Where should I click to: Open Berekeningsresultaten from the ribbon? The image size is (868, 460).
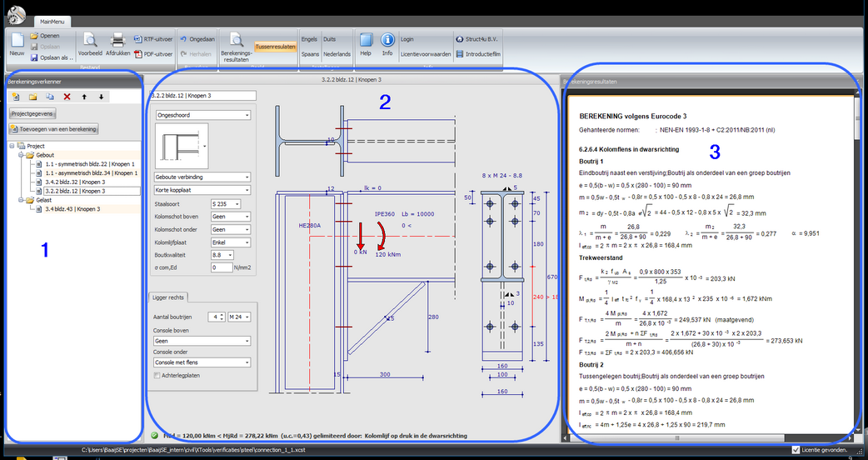tap(236, 41)
